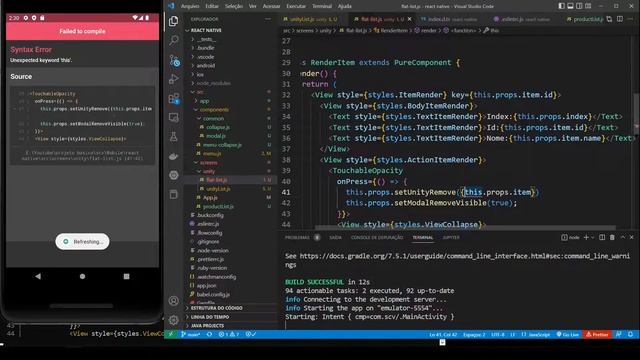Open errors and warnings count in status bar
Screen dimensions: 640x360
[229, 334]
